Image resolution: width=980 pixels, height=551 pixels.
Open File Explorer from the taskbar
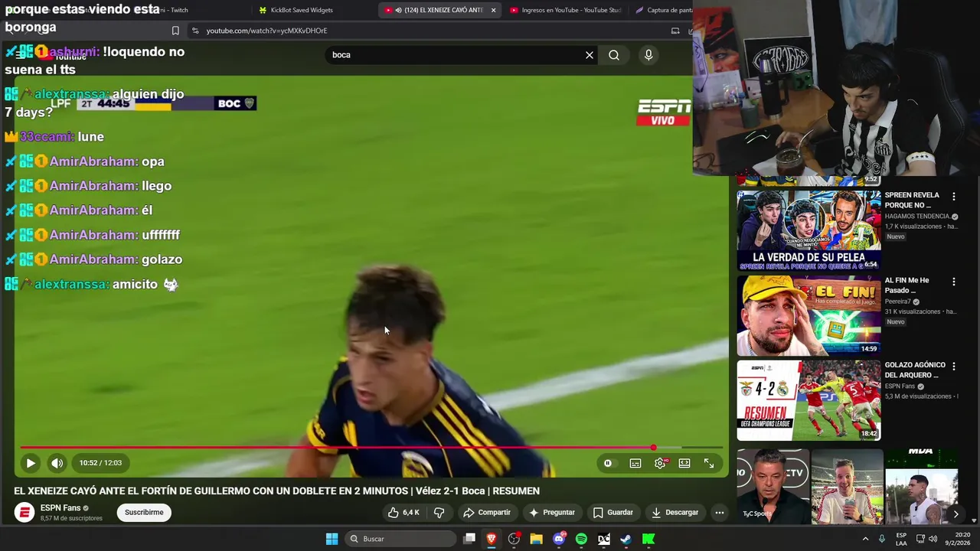pos(536,539)
